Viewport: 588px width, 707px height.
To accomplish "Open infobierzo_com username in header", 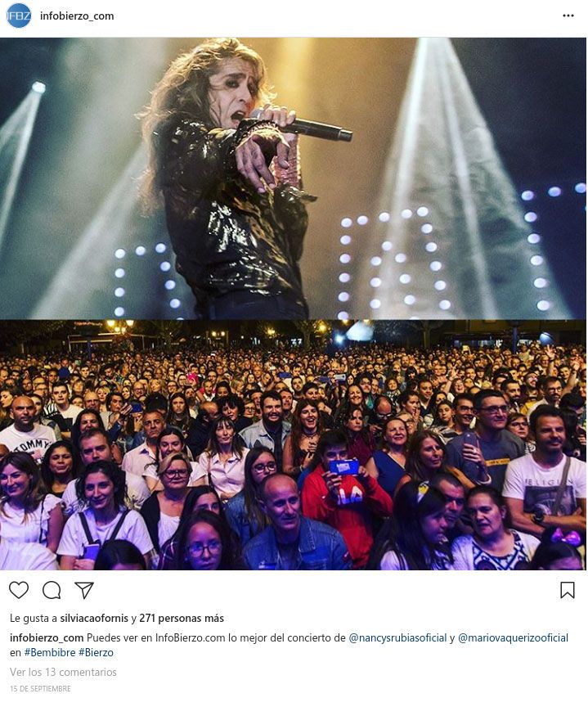I will pos(77,16).
